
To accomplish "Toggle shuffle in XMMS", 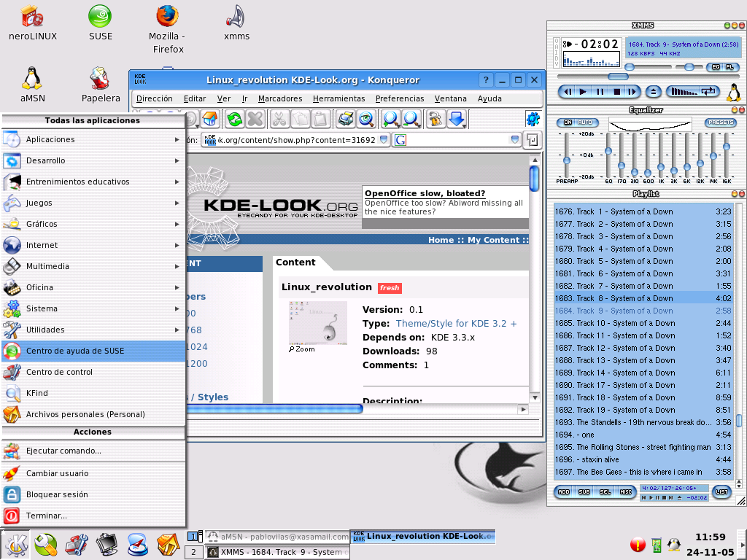I will coord(684,91).
